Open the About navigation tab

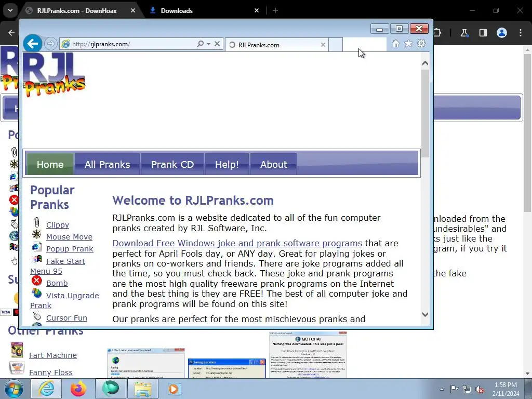273,164
